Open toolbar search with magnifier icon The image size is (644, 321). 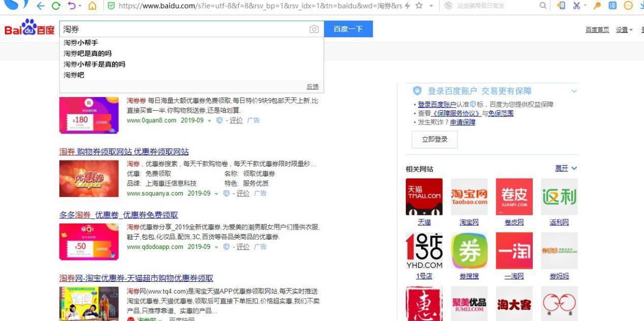pyautogui.click(x=542, y=6)
